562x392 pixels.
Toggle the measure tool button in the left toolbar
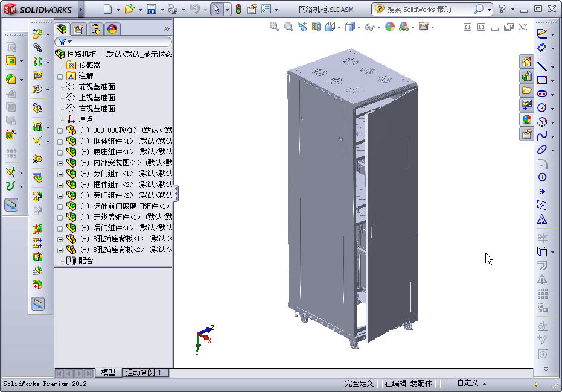[x=11, y=205]
